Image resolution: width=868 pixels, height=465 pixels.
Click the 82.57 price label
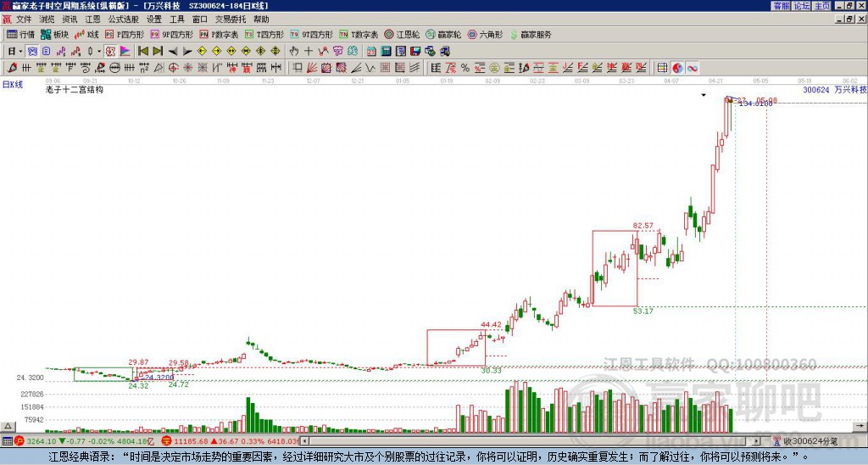[x=643, y=226]
